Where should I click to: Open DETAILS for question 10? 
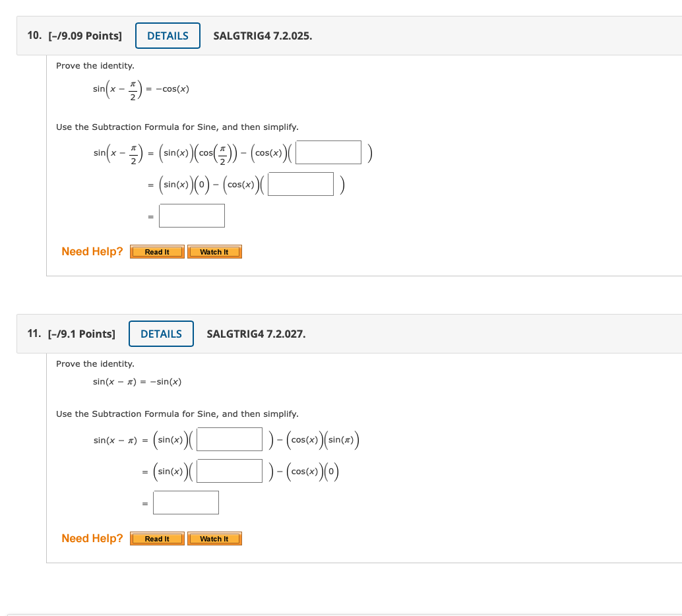(x=168, y=36)
